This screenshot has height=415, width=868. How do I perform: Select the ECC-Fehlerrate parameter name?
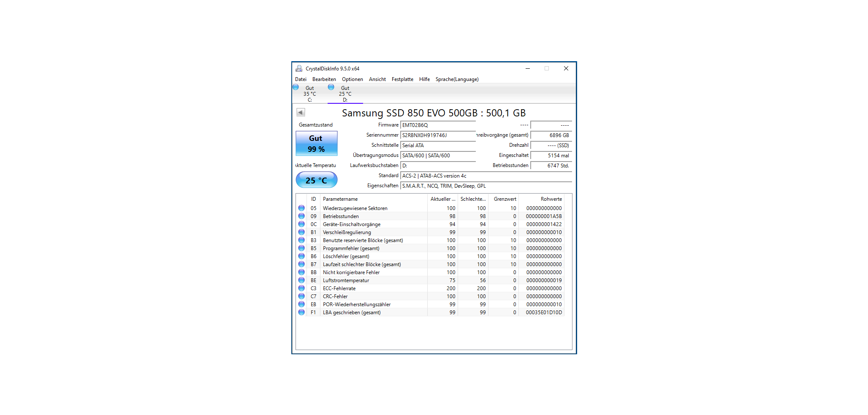339,288
